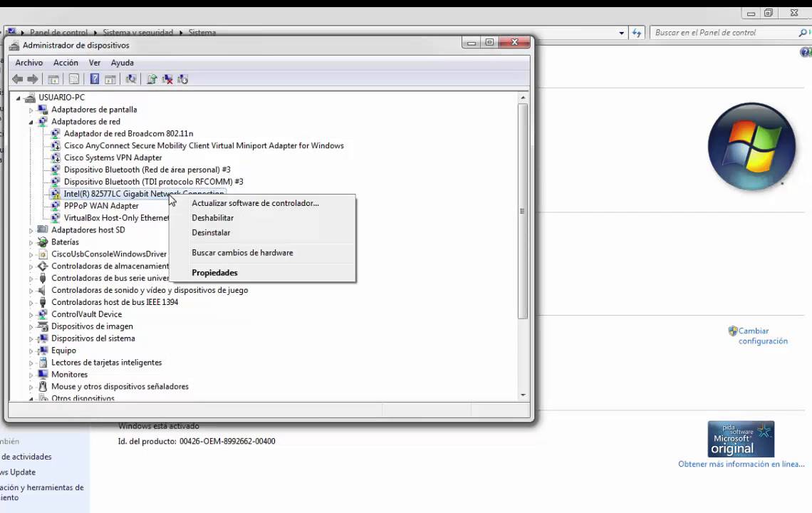This screenshot has height=513, width=812.
Task: Click Sistema y seguridad in the breadcrumb
Action: [x=137, y=32]
